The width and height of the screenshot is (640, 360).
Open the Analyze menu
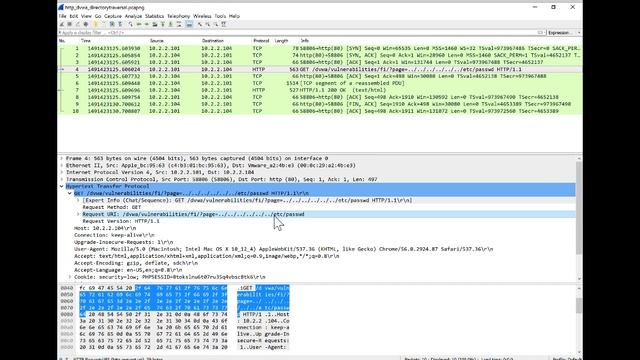pos(133,16)
